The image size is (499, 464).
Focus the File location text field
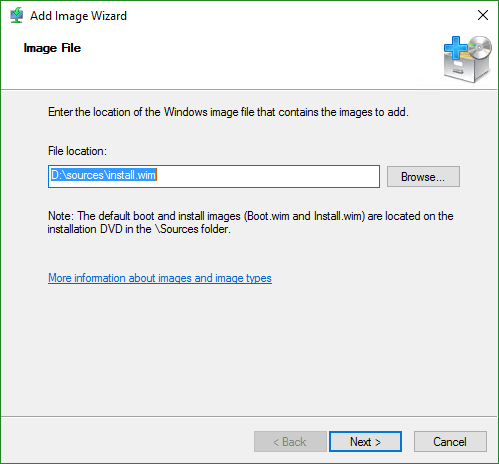pos(214,176)
